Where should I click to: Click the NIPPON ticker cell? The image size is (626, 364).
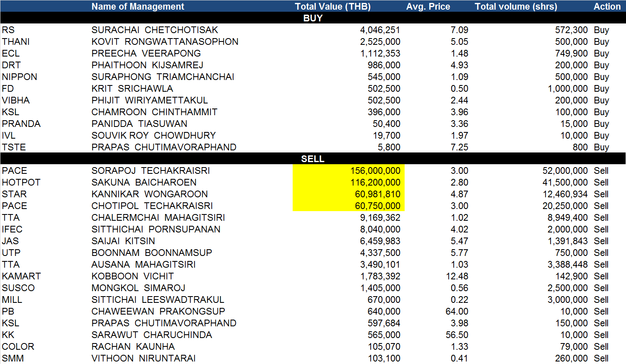(x=19, y=77)
